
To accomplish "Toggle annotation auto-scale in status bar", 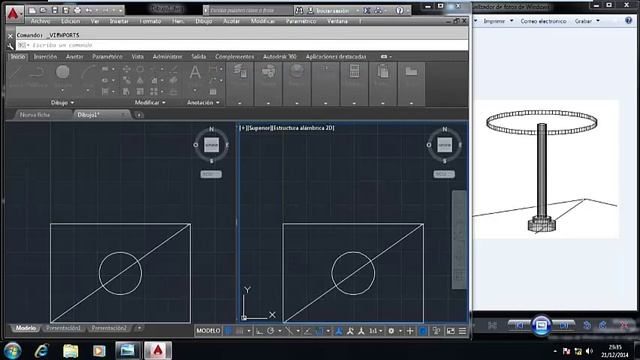I will [350, 331].
